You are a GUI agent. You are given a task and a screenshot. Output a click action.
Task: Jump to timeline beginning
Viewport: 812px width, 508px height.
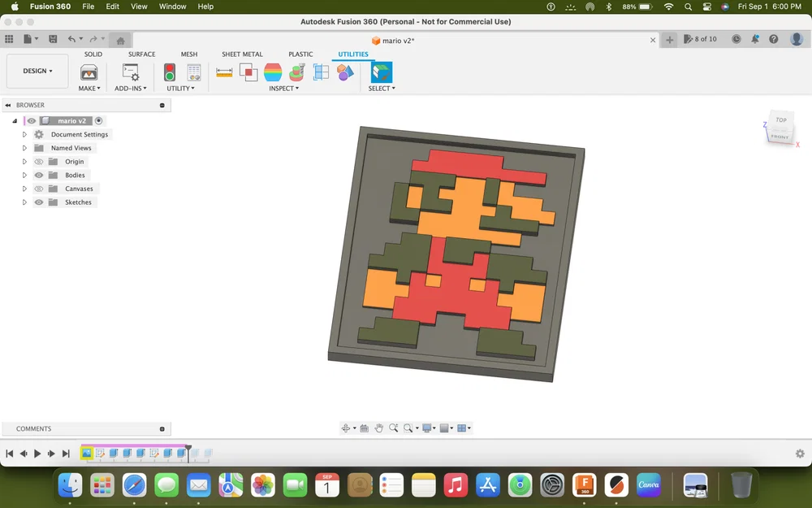click(9, 454)
